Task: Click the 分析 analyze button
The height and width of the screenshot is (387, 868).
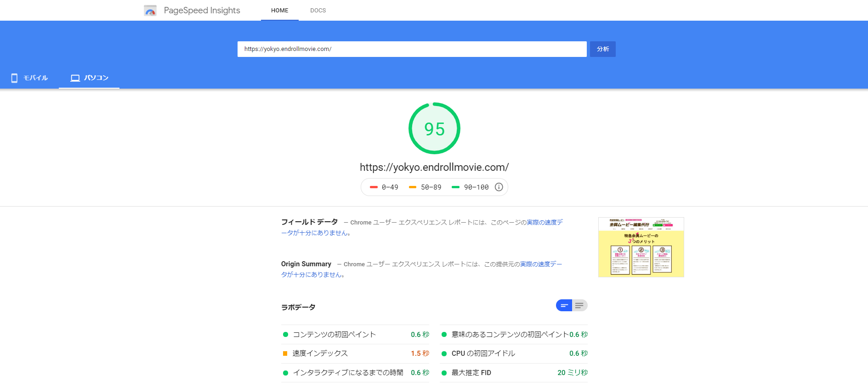Action: pyautogui.click(x=603, y=49)
